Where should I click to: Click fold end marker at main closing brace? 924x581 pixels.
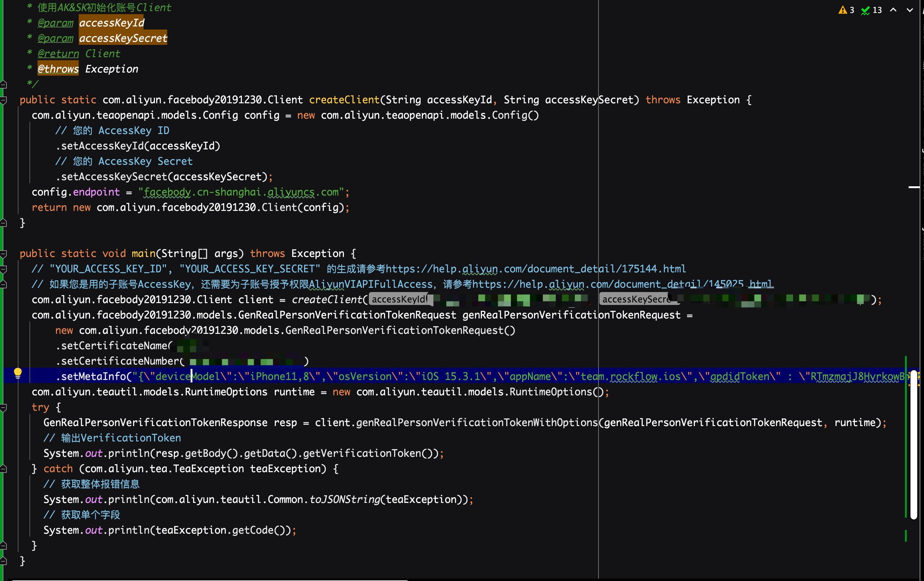3,561
